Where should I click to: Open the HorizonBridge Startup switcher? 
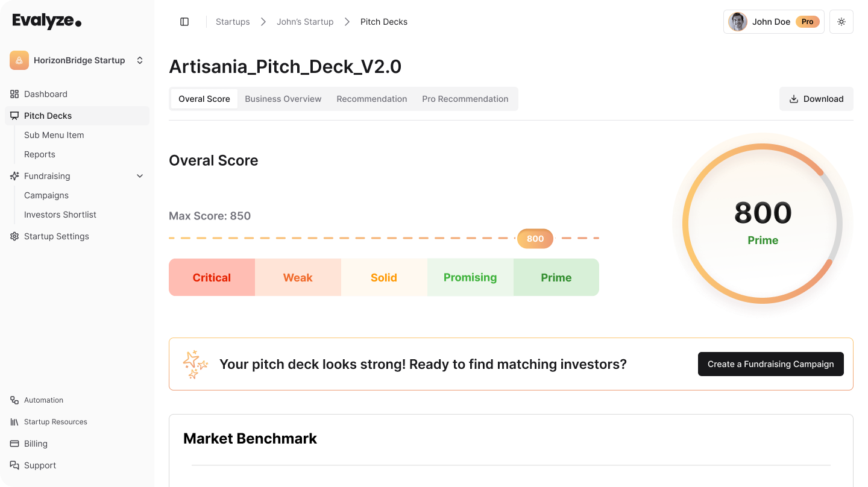[x=140, y=60]
